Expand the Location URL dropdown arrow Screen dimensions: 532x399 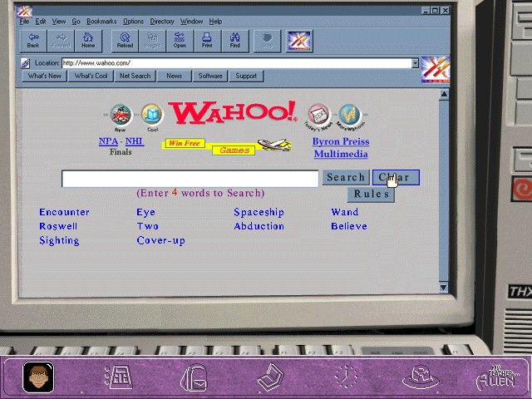pos(415,63)
